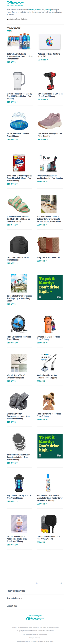Click the Offers.com logo in the header

point(15,3)
